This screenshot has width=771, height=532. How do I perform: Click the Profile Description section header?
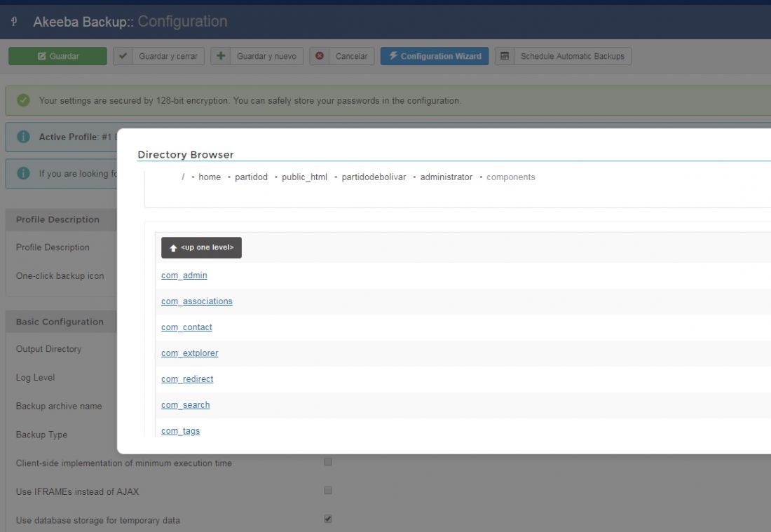tap(57, 220)
